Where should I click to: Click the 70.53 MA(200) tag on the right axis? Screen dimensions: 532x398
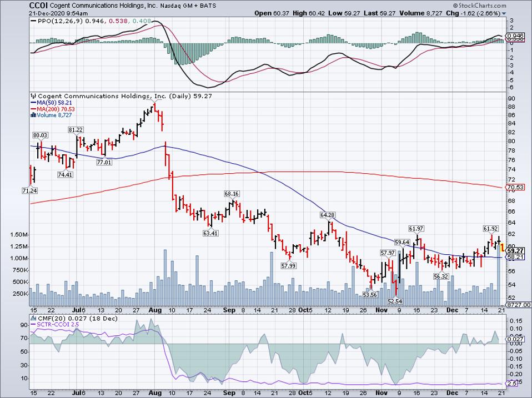click(515, 187)
